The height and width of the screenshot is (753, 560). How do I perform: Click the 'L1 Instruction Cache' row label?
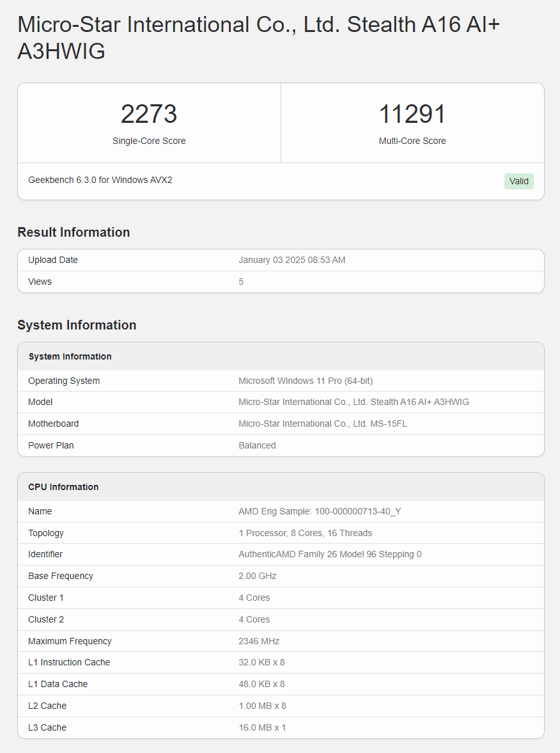tap(69, 662)
